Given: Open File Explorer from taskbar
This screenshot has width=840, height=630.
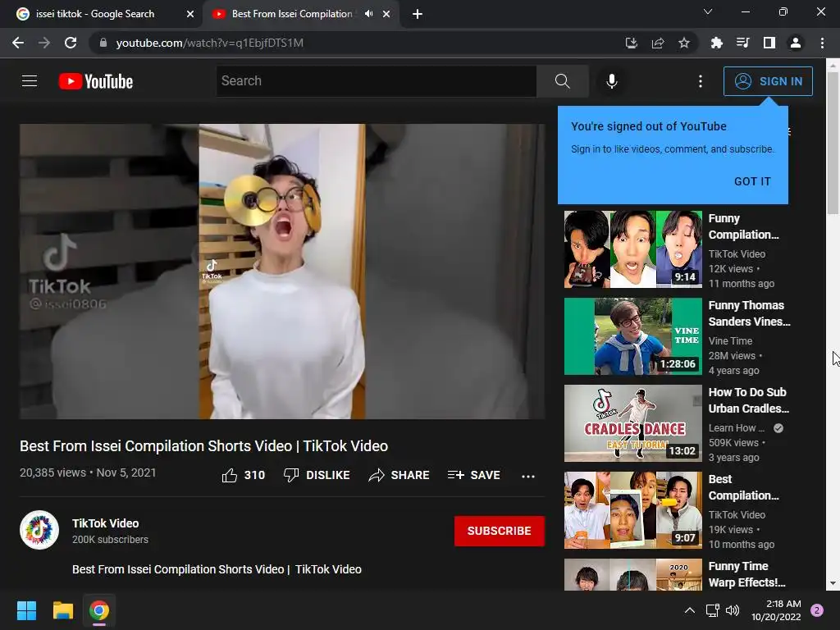Looking at the screenshot, I should pyautogui.click(x=62, y=610).
